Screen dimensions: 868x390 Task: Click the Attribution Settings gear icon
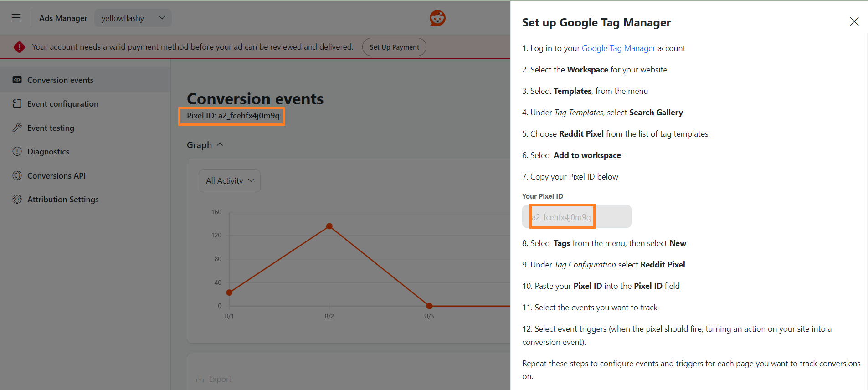(x=17, y=199)
